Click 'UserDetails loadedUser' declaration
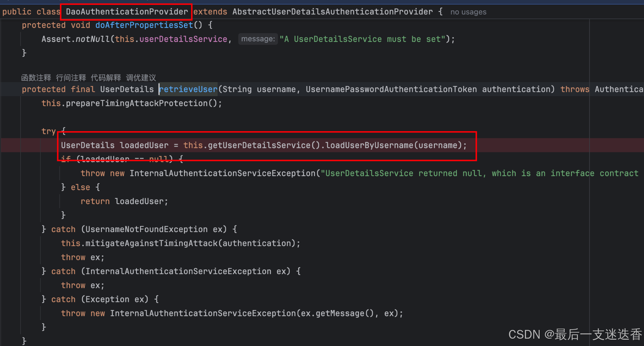The height and width of the screenshot is (346, 644). click(x=115, y=145)
